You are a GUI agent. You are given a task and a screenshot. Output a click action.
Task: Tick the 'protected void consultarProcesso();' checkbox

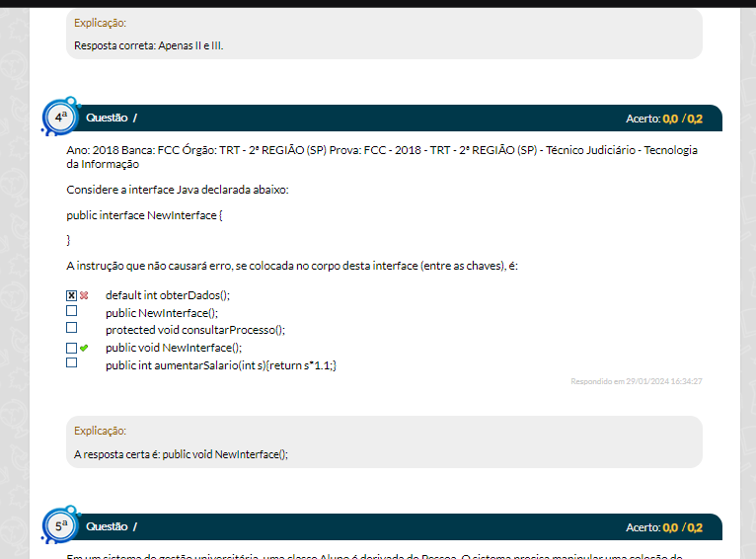point(71,328)
